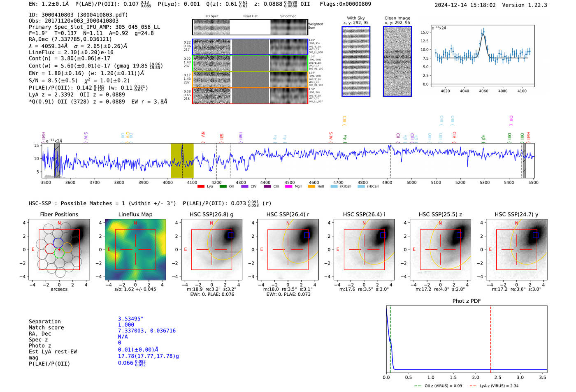Click the LineFlux = 2.30(±0.20)e-16 line
Image resolution: width=576 pixels, height=392 pixels.
[71, 53]
